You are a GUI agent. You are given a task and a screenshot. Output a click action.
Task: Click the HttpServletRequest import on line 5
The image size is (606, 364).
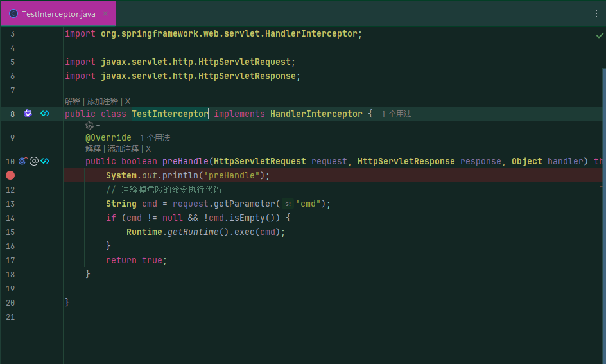tap(180, 62)
